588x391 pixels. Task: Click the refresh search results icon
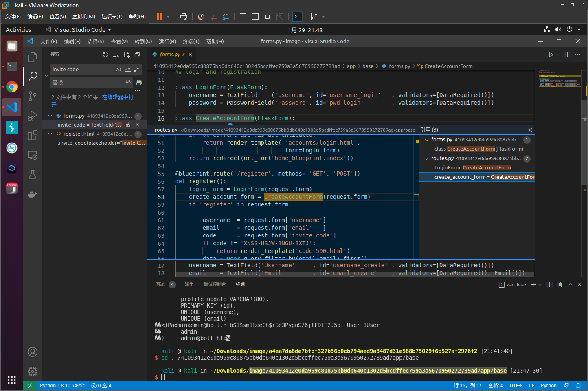105,55
